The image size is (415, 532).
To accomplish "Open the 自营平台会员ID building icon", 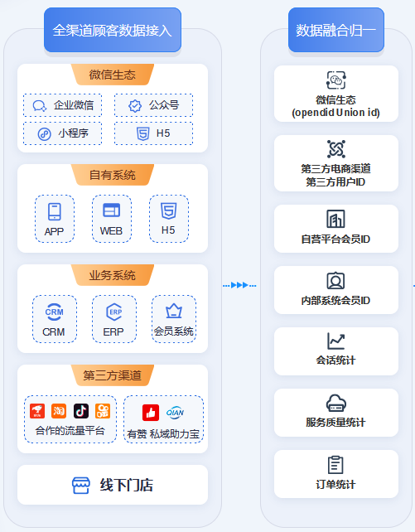I will (335, 219).
